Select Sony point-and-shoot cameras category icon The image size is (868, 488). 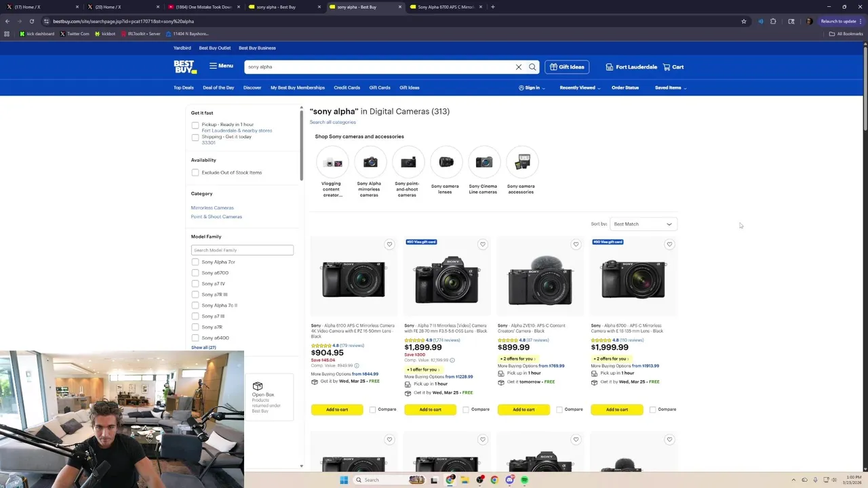[x=408, y=163]
